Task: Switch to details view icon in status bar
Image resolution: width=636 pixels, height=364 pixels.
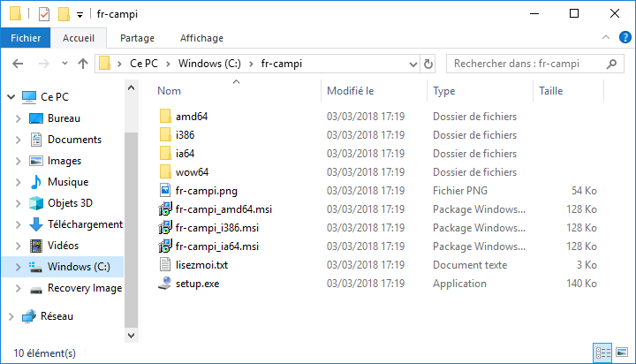Action: click(602, 353)
